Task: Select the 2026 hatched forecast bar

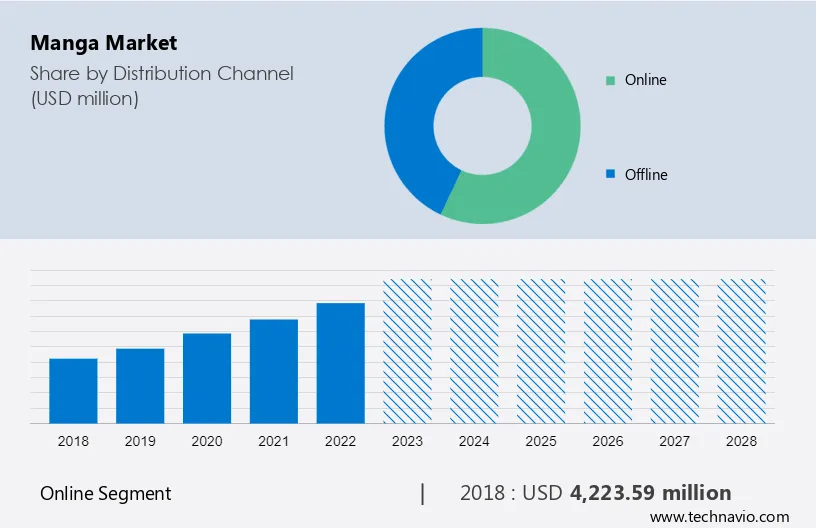Action: pyautogui.click(x=608, y=351)
